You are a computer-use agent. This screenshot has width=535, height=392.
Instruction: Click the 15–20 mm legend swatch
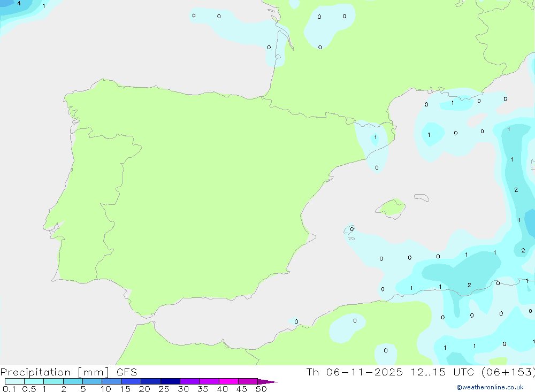132,381
